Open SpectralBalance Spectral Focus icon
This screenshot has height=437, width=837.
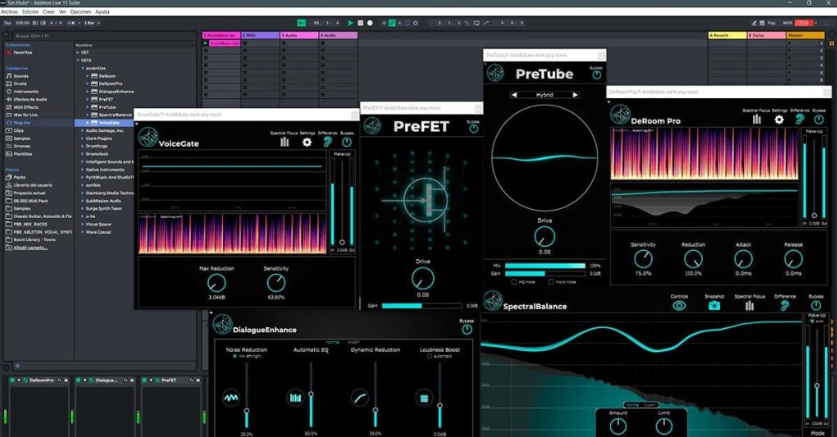coord(749,306)
